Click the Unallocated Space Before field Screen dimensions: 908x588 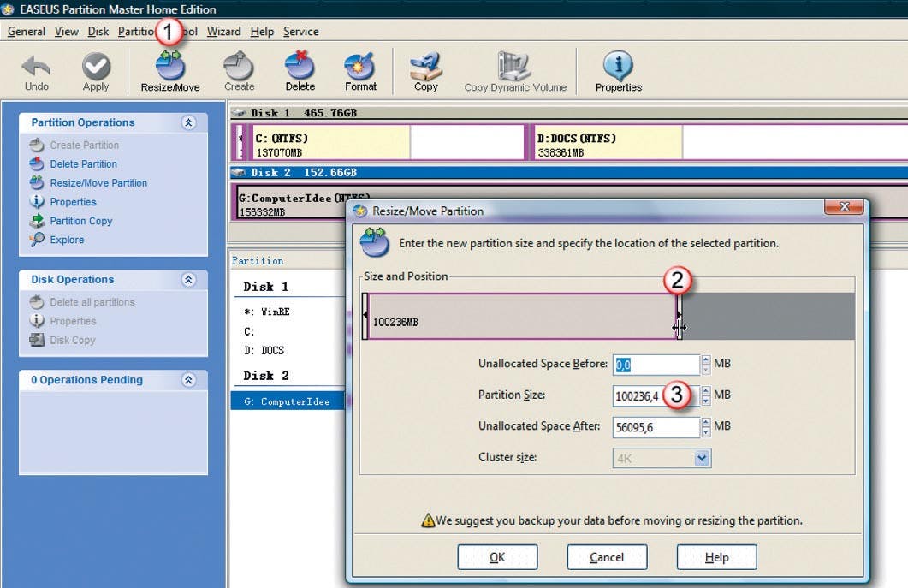[x=656, y=365]
